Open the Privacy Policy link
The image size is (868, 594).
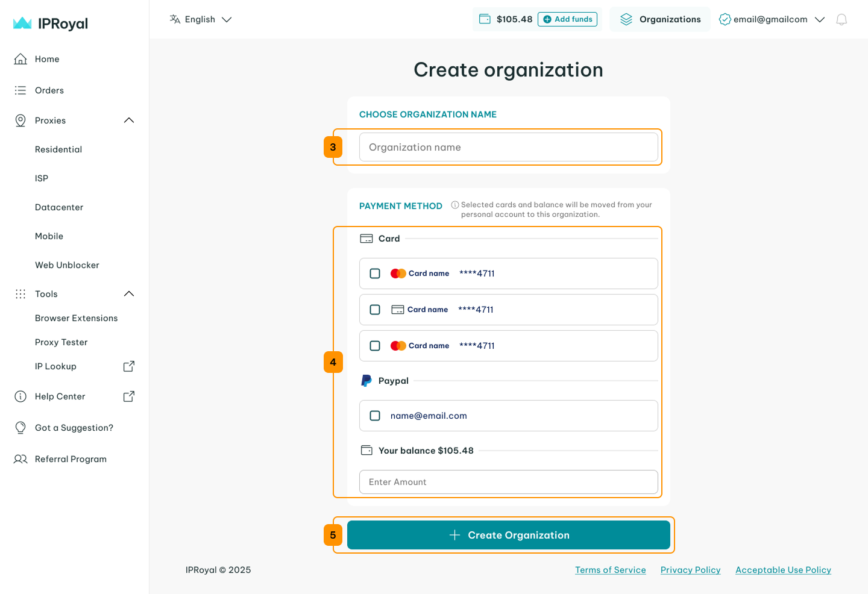690,570
